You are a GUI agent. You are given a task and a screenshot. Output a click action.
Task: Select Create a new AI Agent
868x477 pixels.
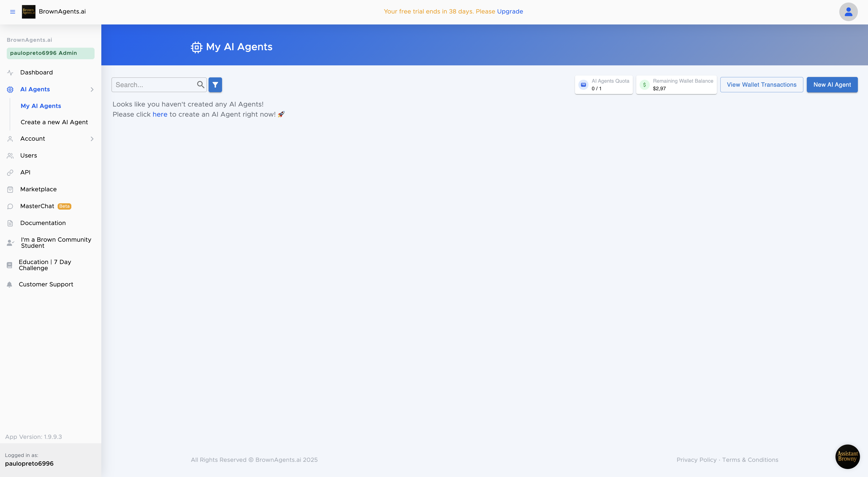54,122
